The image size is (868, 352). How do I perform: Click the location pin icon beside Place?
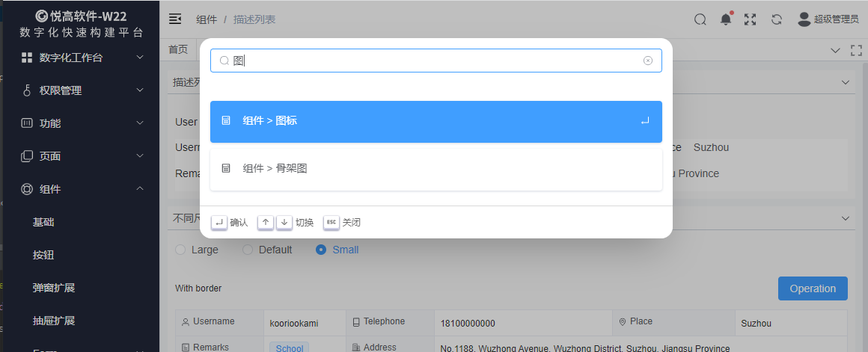(x=623, y=321)
